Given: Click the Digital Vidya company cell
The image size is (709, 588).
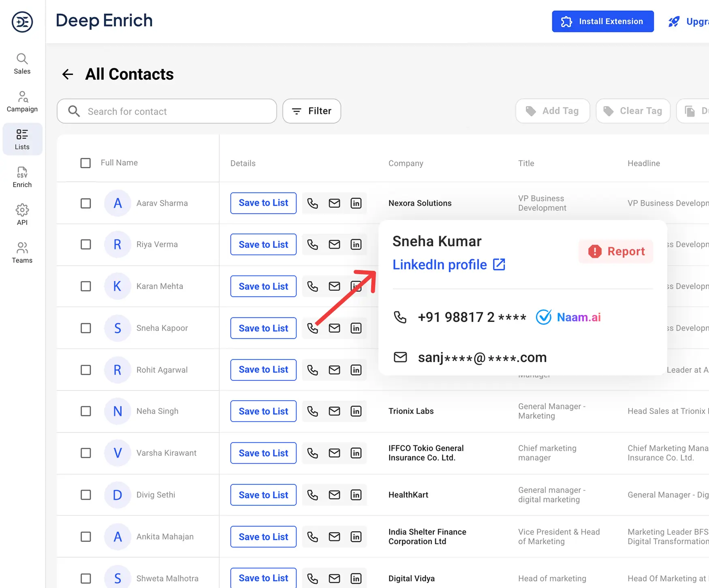Looking at the screenshot, I should tap(412, 579).
